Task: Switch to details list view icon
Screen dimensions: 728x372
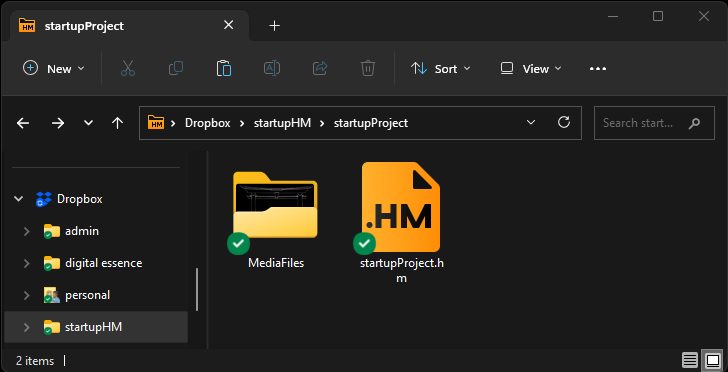Action: click(689, 360)
